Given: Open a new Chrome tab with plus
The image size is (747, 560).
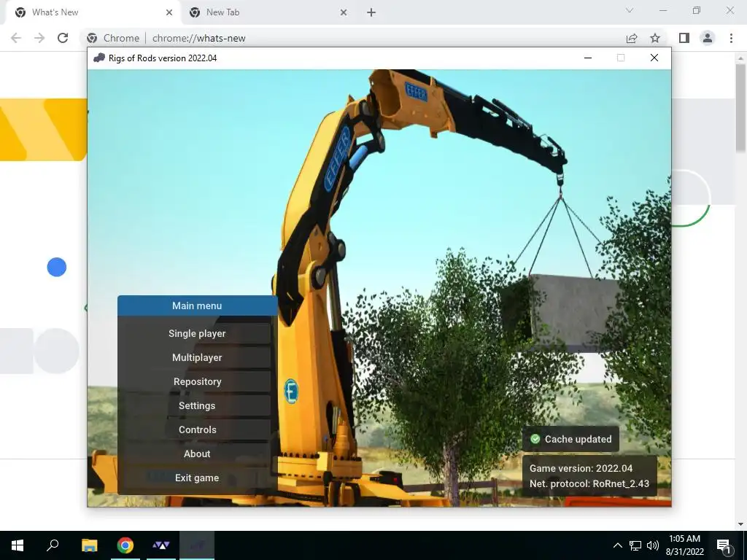Looking at the screenshot, I should (371, 12).
